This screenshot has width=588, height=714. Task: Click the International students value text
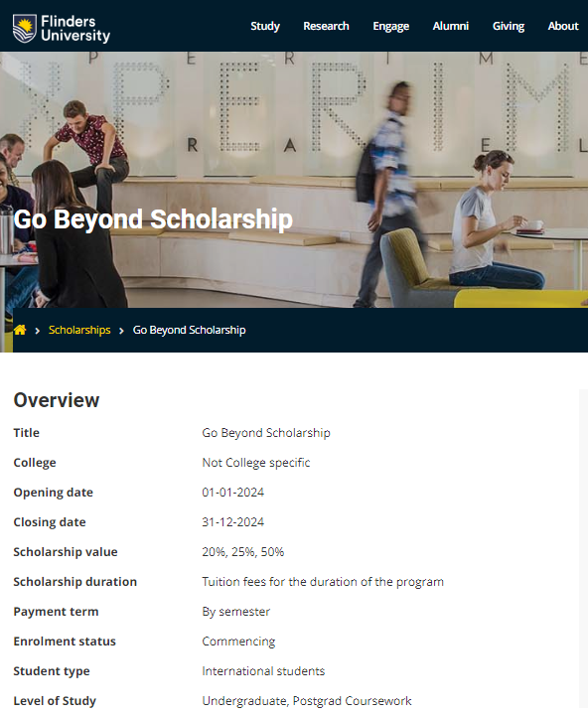point(263,671)
